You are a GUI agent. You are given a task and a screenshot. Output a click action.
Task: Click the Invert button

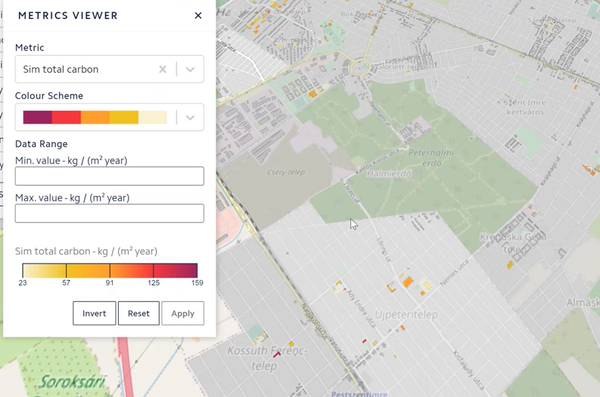click(x=94, y=313)
